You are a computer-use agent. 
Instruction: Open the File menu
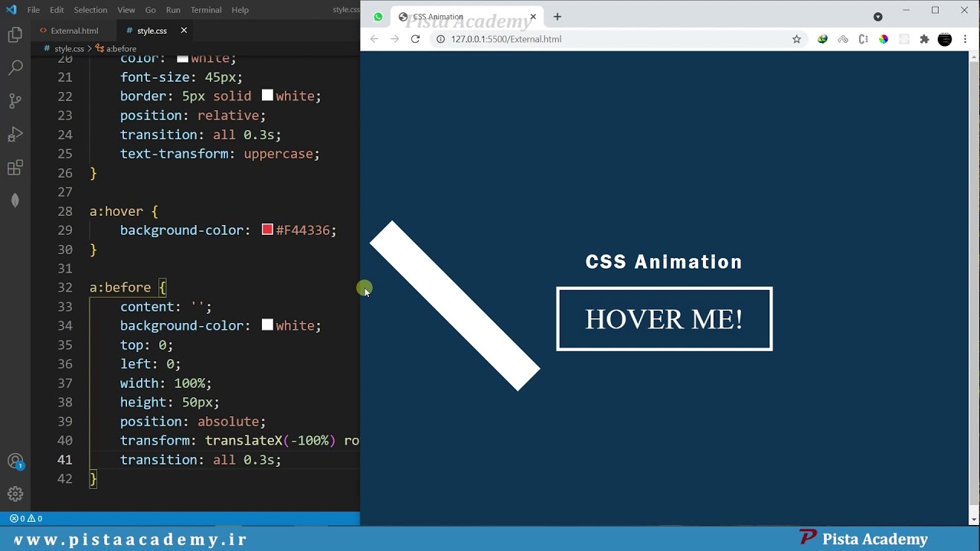pyautogui.click(x=34, y=10)
